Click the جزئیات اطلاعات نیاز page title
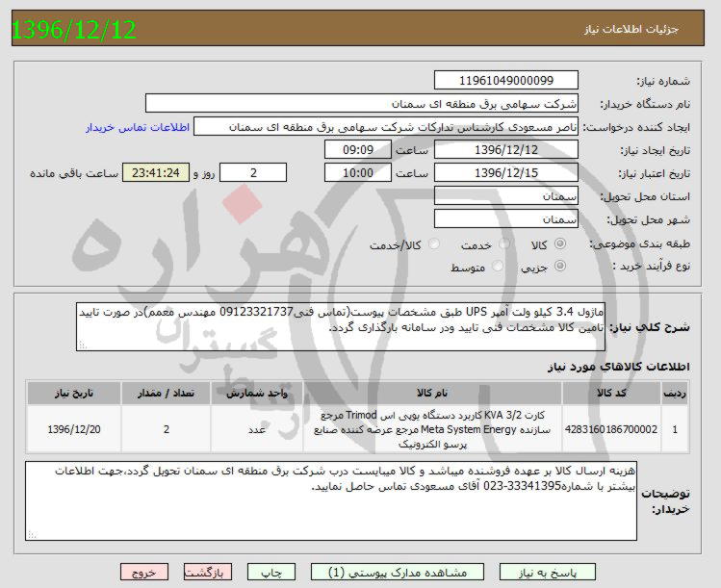 click(631, 29)
